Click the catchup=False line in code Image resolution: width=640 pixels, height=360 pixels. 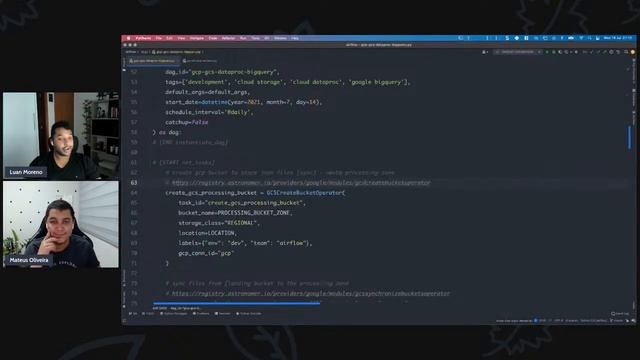click(x=187, y=122)
